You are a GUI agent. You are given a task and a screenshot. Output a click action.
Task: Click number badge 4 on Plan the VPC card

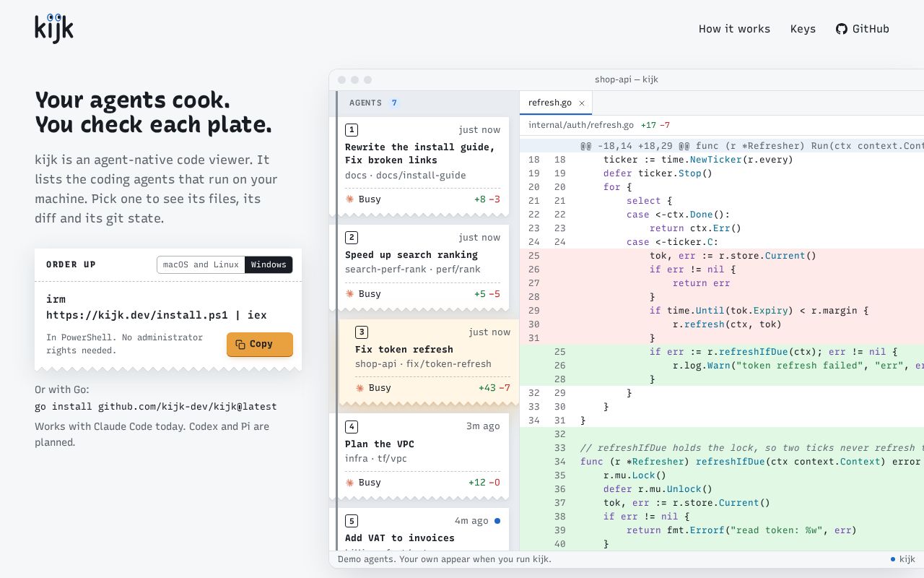[x=352, y=426]
